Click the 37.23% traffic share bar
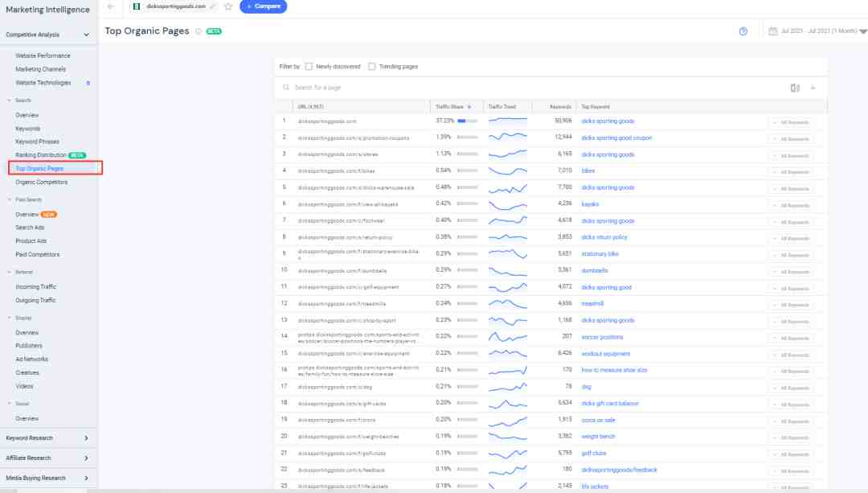 [x=467, y=121]
